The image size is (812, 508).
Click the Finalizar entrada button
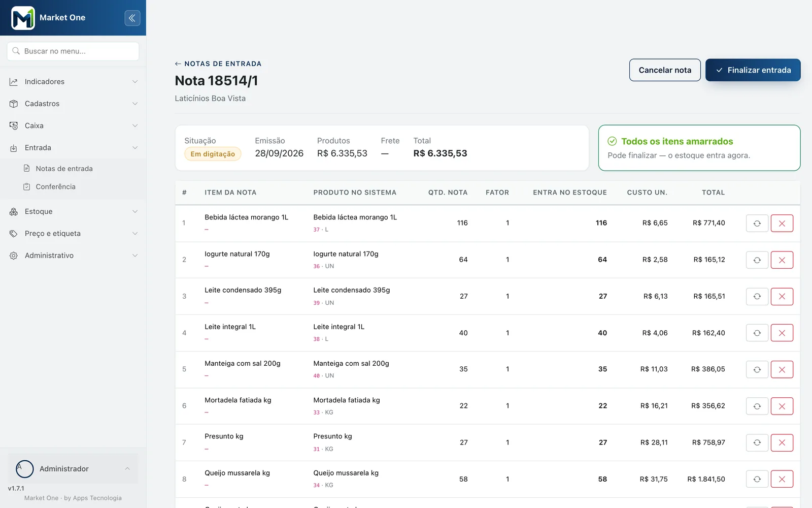click(753, 70)
